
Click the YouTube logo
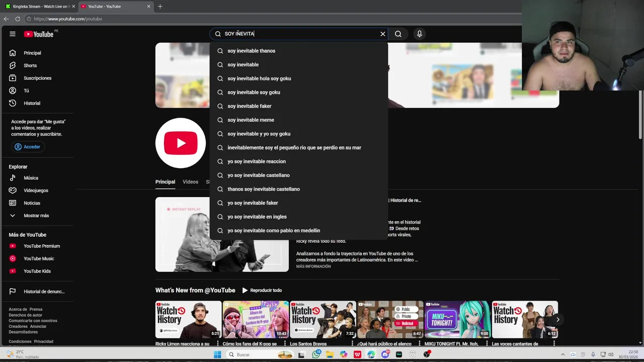(x=39, y=34)
